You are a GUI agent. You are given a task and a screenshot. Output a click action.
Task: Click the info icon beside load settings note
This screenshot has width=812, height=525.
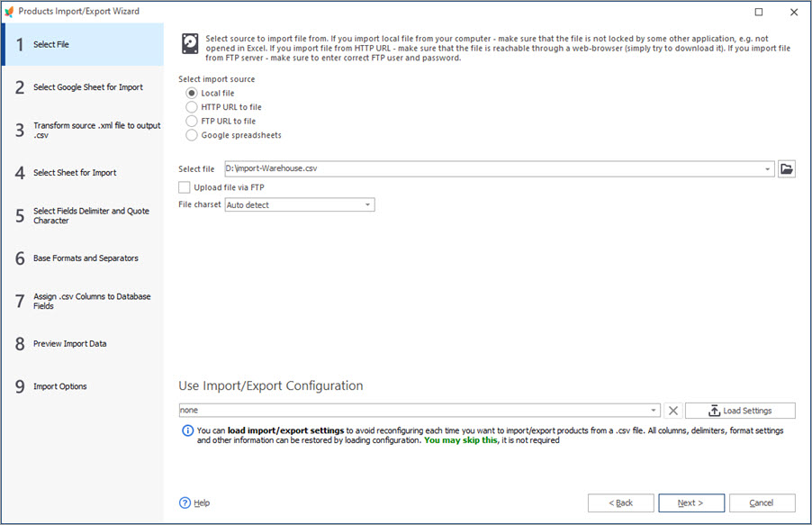187,430
